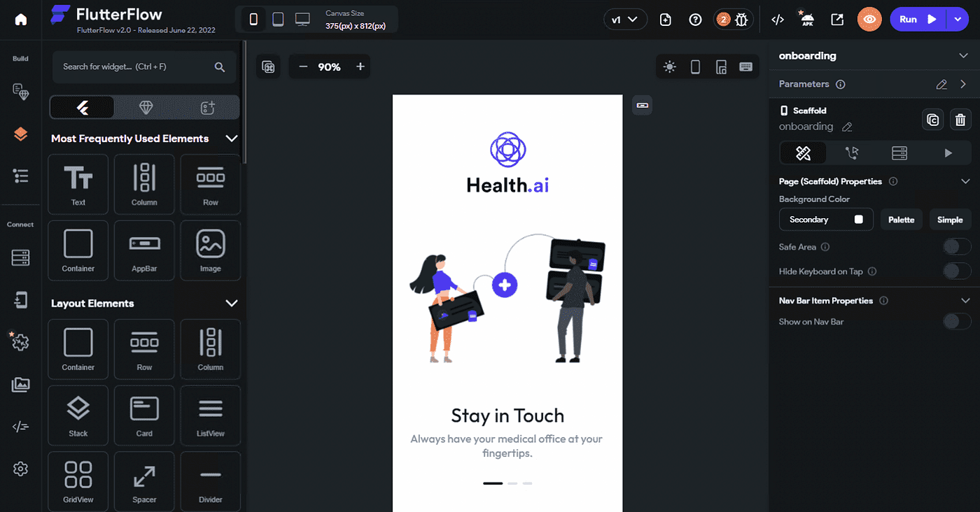The height and width of the screenshot is (512, 980).
Task: Select the Firestore database icon in left sidebar
Action: (x=20, y=257)
